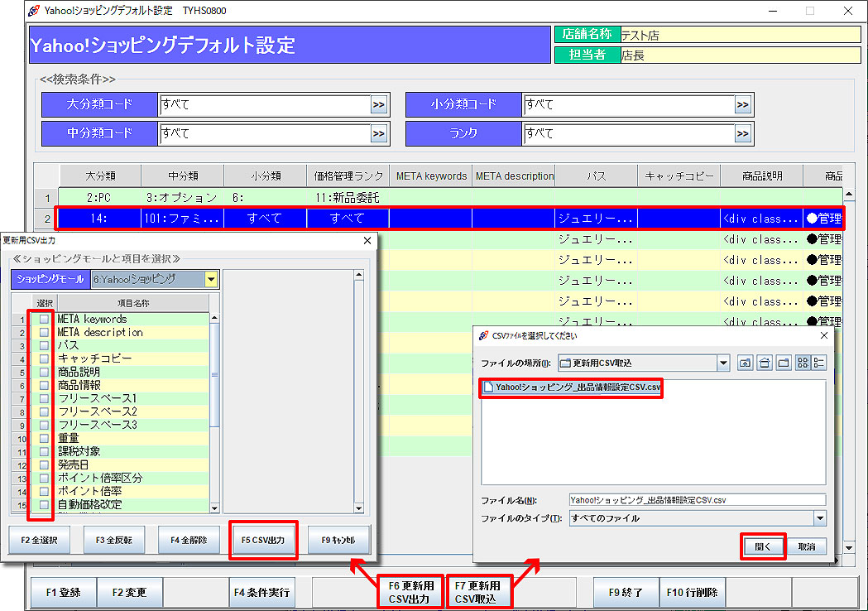Image resolution: width=868 pixels, height=611 pixels.
Task: Click the Up One Level folder icon
Action: 746,363
